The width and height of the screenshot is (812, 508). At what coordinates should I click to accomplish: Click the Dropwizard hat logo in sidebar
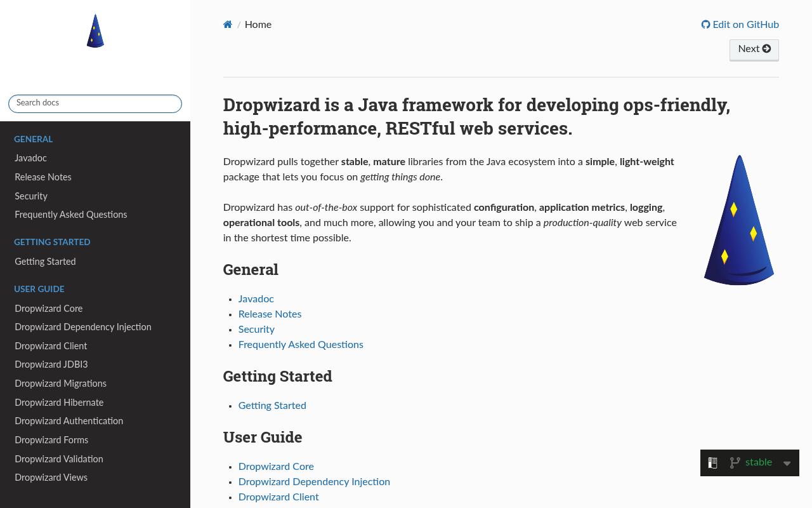[x=95, y=31]
